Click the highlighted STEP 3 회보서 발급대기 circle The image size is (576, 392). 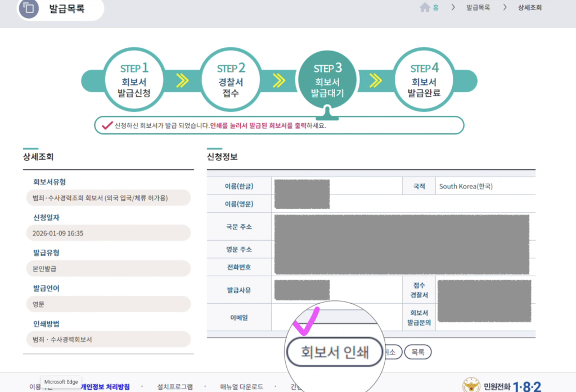(x=327, y=79)
